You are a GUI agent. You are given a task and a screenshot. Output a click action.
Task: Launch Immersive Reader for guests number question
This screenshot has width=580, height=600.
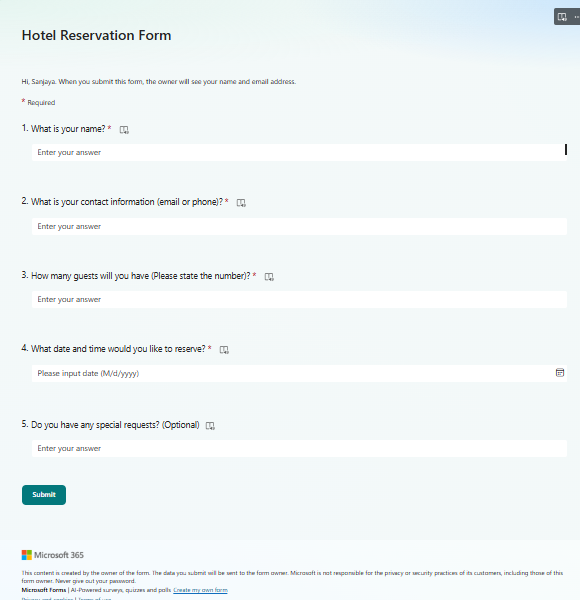click(269, 277)
